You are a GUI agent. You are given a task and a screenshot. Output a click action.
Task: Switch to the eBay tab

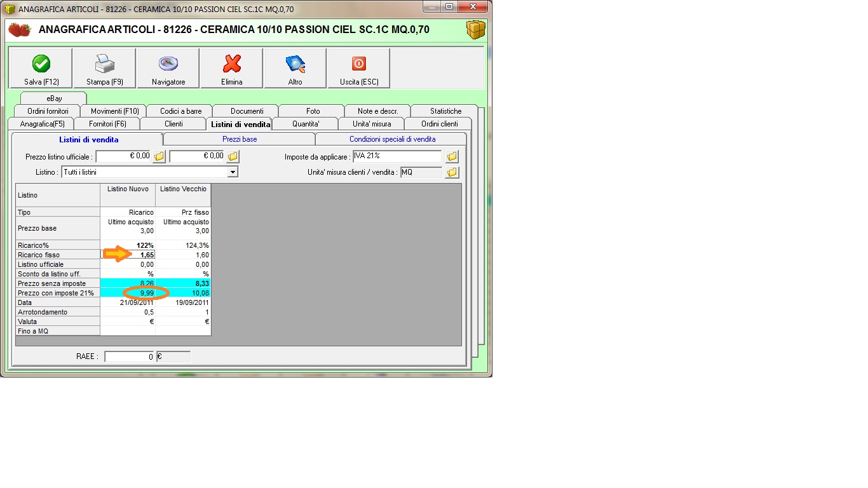coord(54,98)
